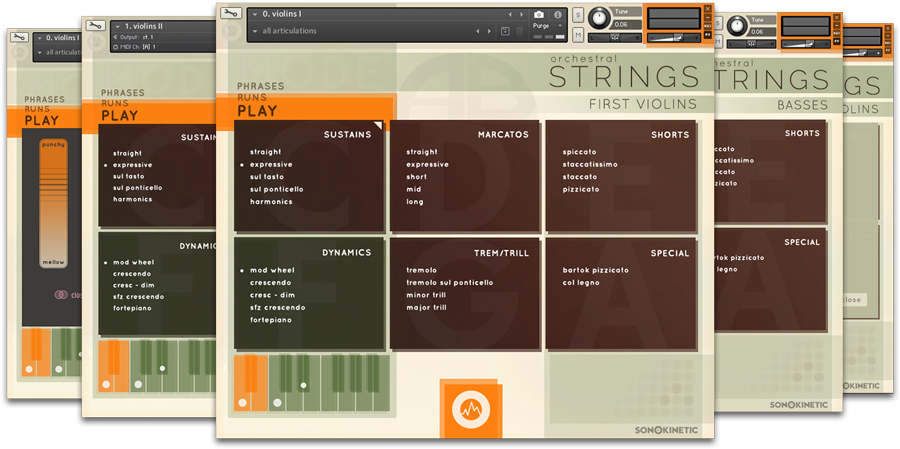Click the Tune knob
Screen dimensions: 900x449
(600, 17)
